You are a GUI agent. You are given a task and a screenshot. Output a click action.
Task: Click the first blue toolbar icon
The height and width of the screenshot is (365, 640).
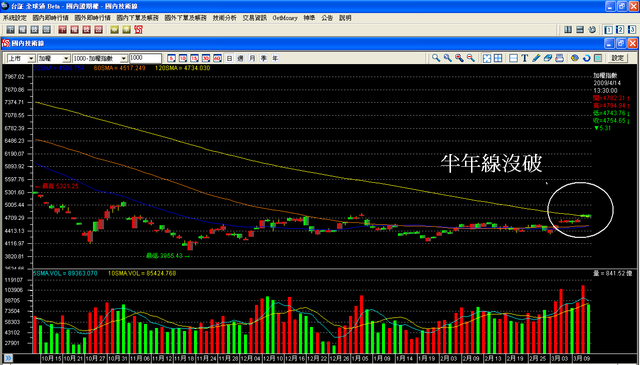tap(11, 30)
